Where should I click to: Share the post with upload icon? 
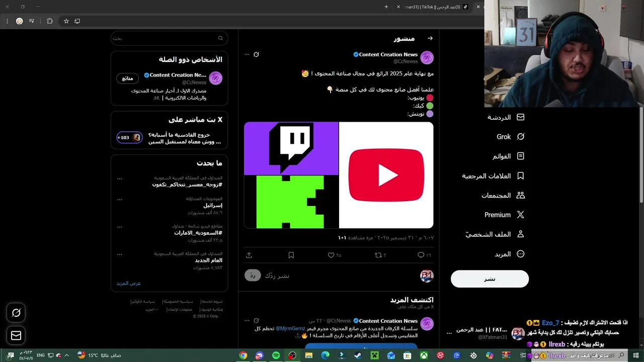[249, 255]
